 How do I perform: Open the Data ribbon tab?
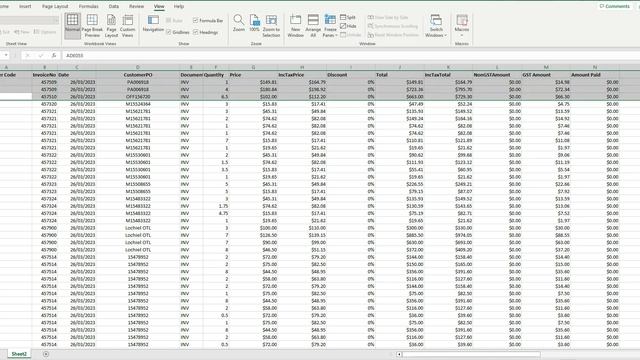coord(113,6)
